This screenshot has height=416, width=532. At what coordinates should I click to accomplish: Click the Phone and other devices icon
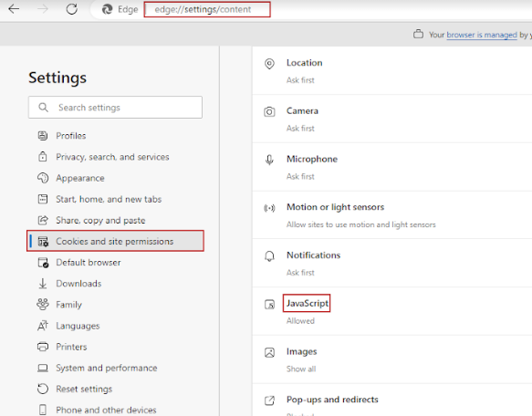click(x=43, y=410)
